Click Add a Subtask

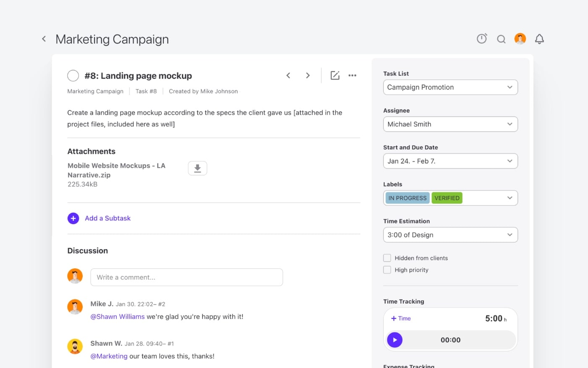(x=108, y=218)
